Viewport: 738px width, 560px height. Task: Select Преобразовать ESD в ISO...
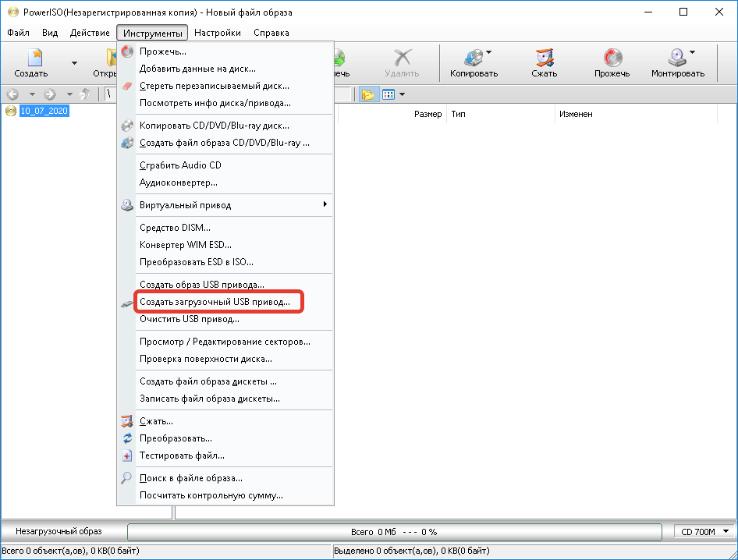225,262
